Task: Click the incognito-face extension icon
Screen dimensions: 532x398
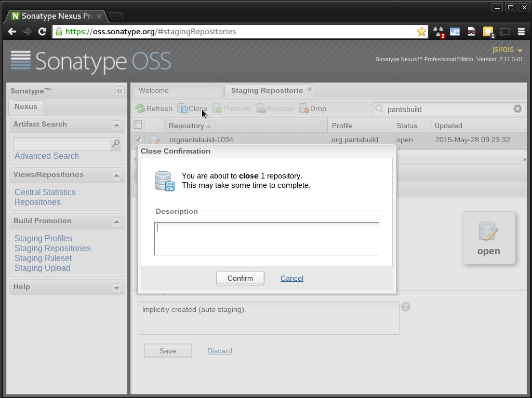Action: click(x=472, y=32)
